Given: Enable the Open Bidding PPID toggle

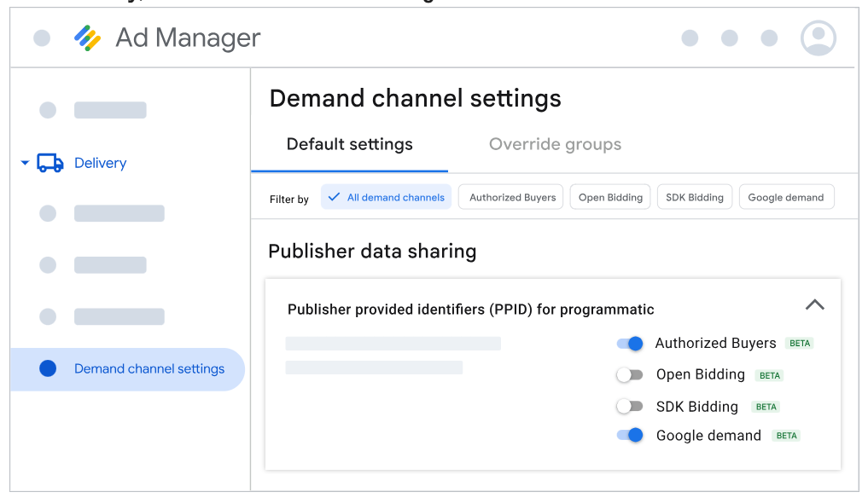Looking at the screenshot, I should (630, 375).
